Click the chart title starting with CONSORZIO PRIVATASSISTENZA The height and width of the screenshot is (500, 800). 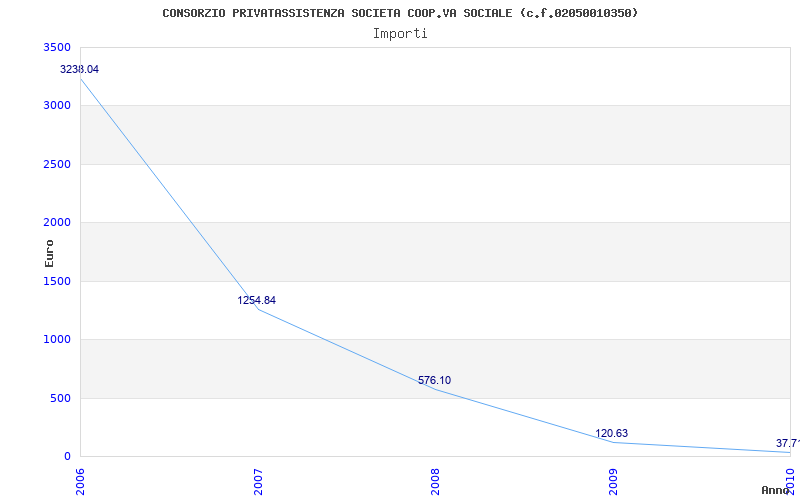pos(400,13)
